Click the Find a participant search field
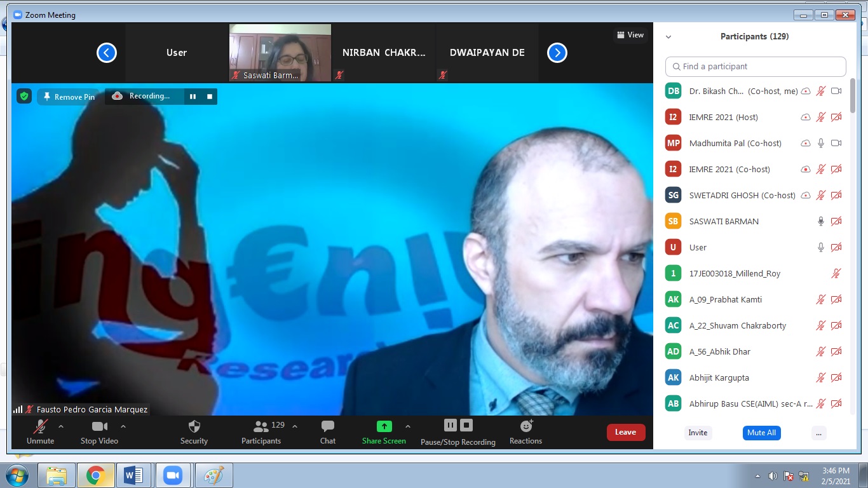 click(x=756, y=67)
